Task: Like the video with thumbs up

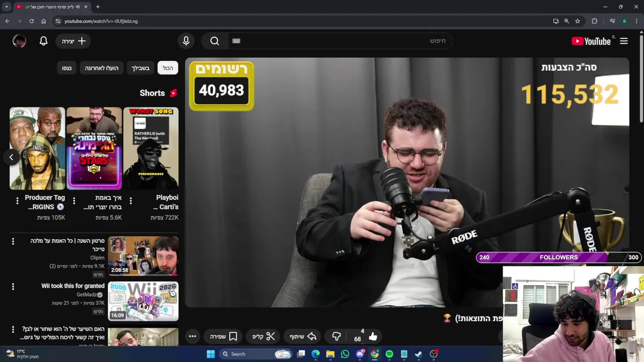Action: 373,336
